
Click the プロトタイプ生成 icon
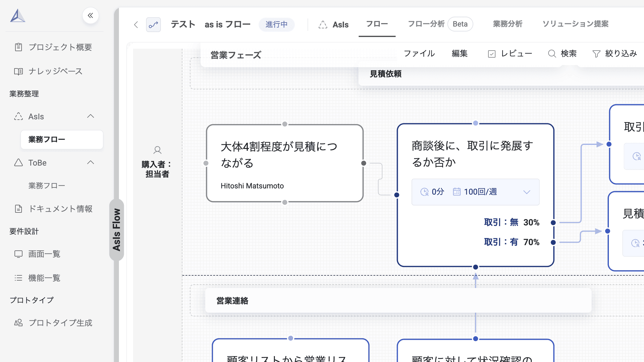19,323
